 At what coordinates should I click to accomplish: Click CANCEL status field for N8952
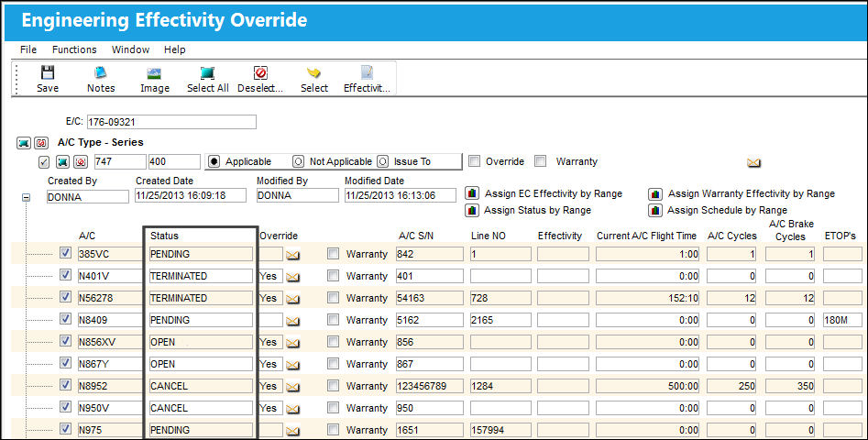(x=201, y=386)
